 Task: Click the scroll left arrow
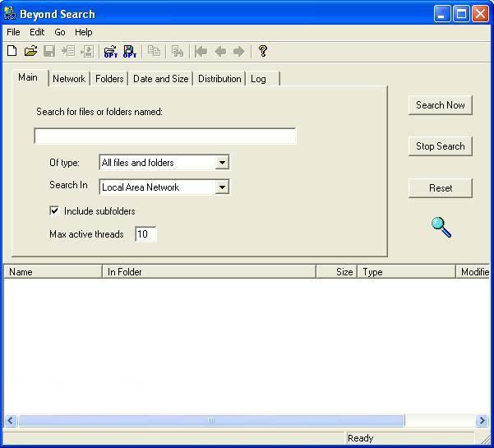click(x=11, y=420)
